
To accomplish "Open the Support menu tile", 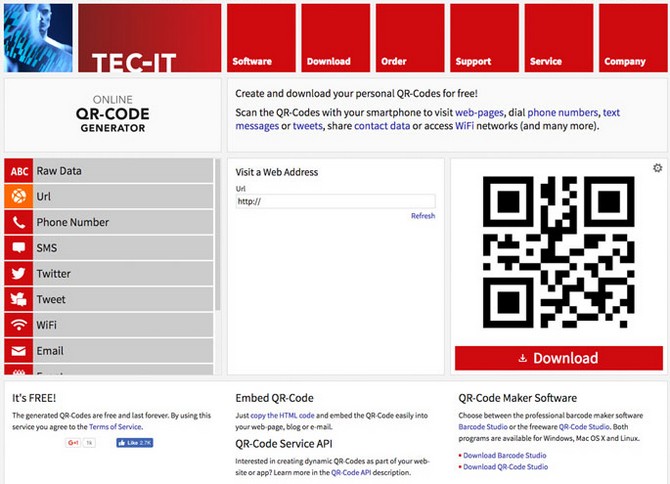I will tap(484, 38).
